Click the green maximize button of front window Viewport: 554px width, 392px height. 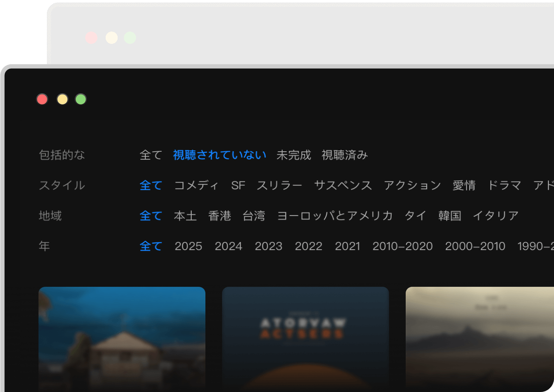[81, 100]
